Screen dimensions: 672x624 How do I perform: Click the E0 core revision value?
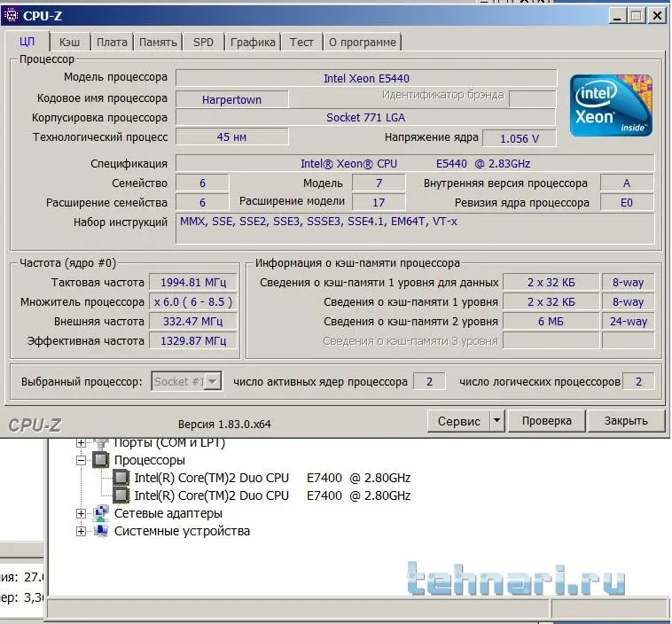(x=627, y=203)
